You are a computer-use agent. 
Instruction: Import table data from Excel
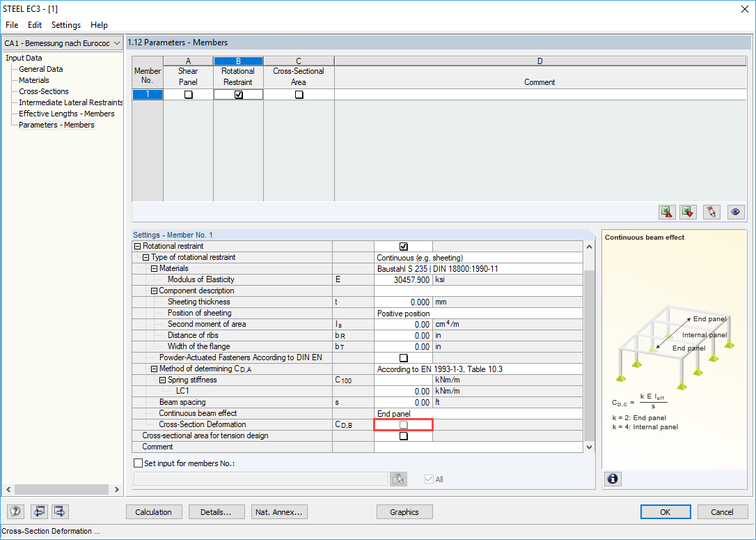(x=688, y=212)
